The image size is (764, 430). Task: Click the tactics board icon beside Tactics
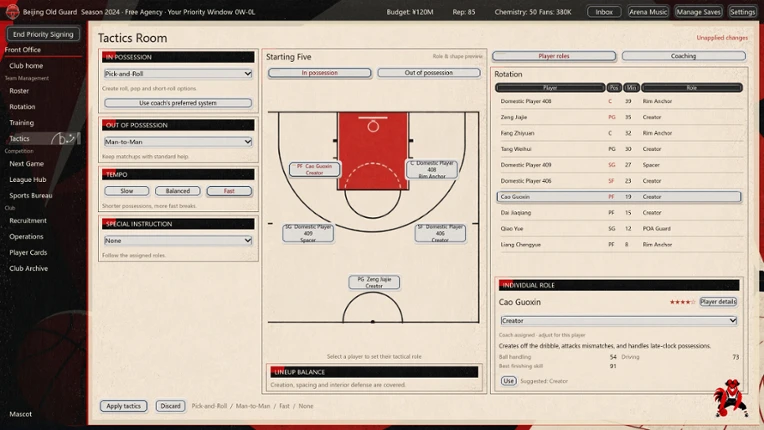click(x=64, y=139)
